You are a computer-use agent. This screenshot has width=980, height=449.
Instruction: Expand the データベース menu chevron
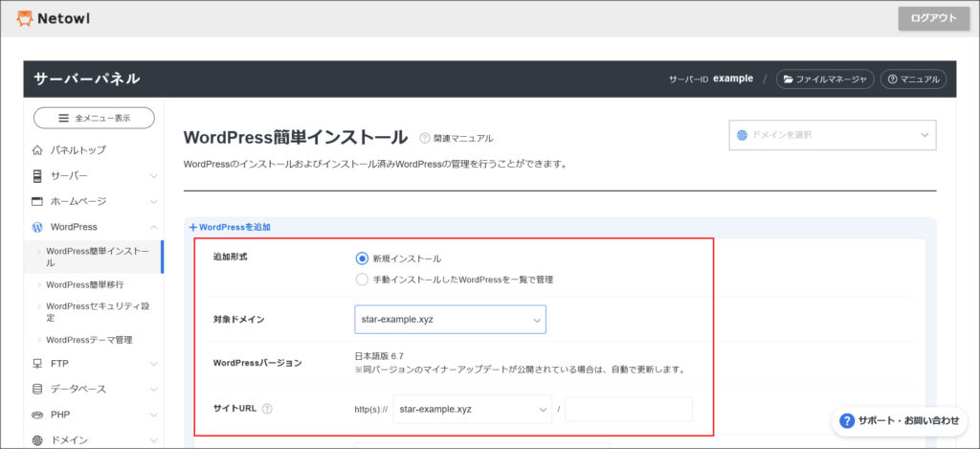click(154, 389)
